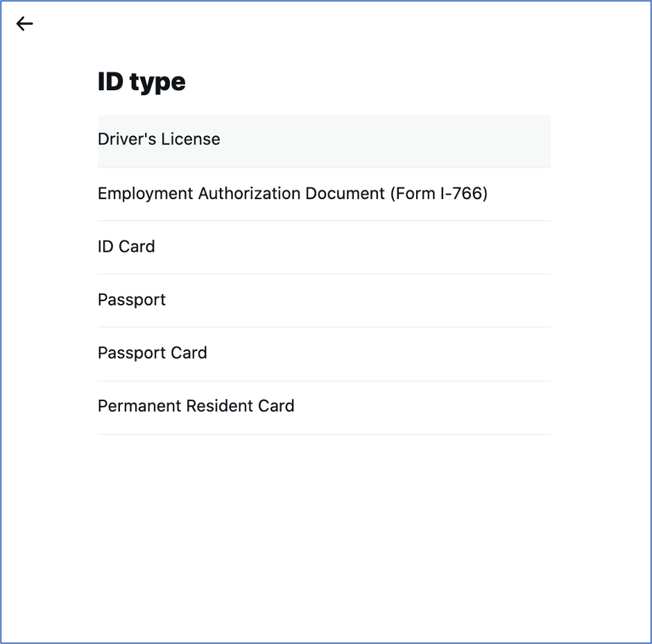Go back using the left arrow icon
This screenshot has width=652, height=644.
[x=24, y=24]
